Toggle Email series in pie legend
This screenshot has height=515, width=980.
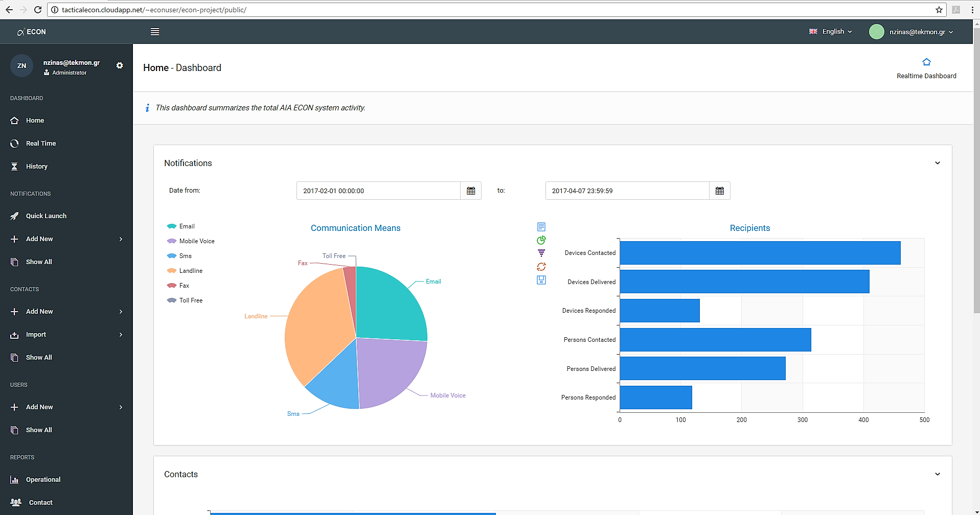pyautogui.click(x=181, y=226)
